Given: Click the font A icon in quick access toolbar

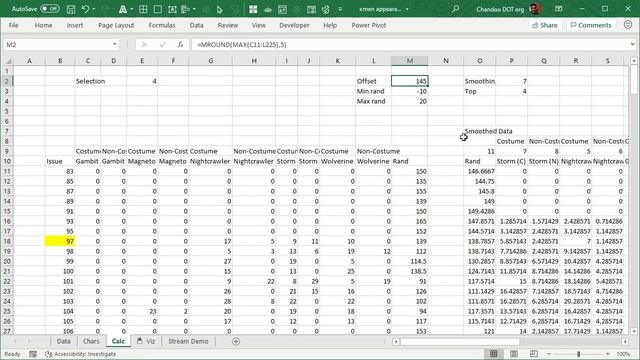Looking at the screenshot, I should [x=122, y=9].
